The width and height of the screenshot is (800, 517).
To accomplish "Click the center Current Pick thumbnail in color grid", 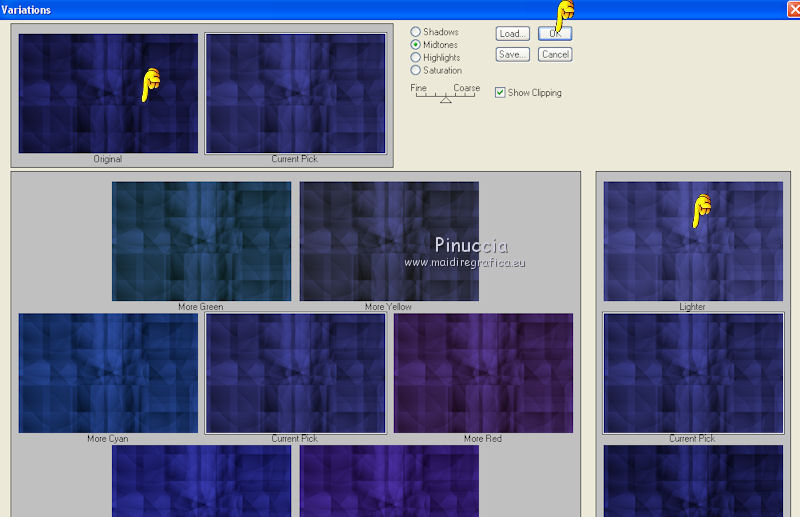I will coord(295,373).
